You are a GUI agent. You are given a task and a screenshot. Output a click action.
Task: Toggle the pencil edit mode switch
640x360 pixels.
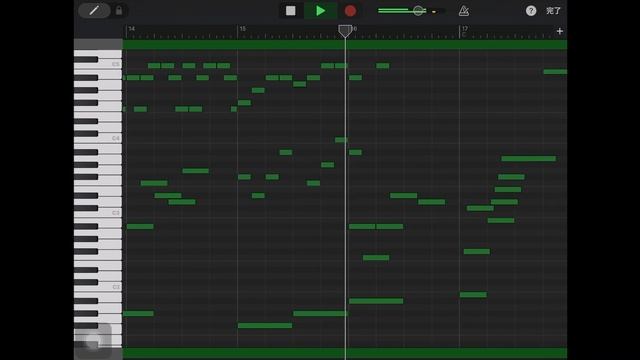pos(94,11)
